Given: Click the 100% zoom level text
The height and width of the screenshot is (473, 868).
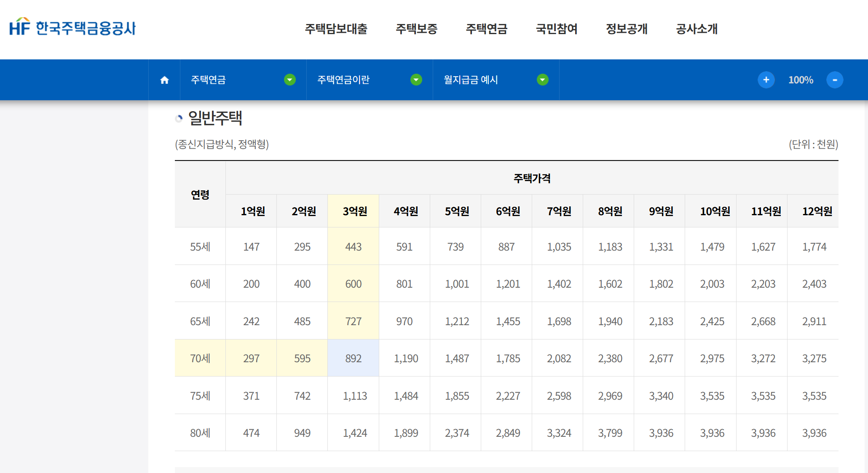Looking at the screenshot, I should (x=801, y=80).
